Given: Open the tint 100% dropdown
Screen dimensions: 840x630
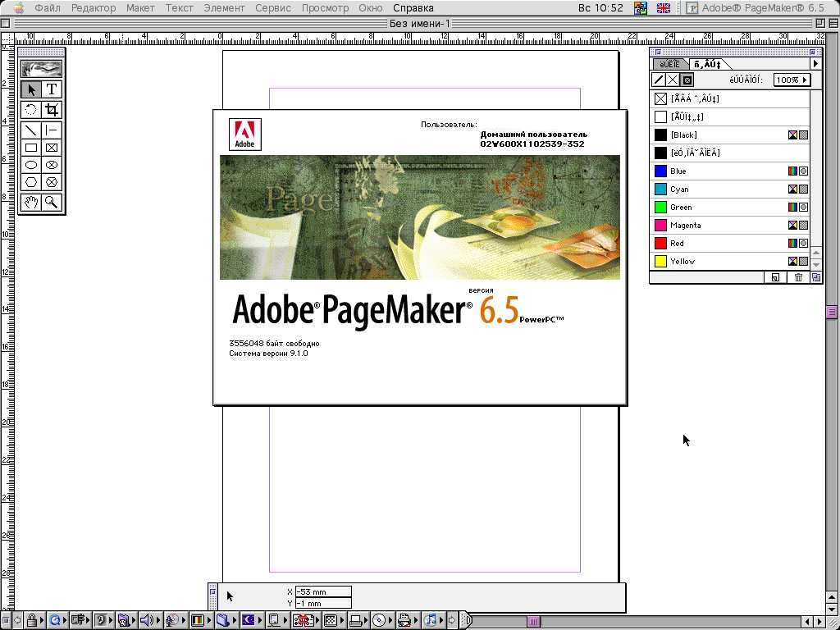Looking at the screenshot, I should coord(792,80).
